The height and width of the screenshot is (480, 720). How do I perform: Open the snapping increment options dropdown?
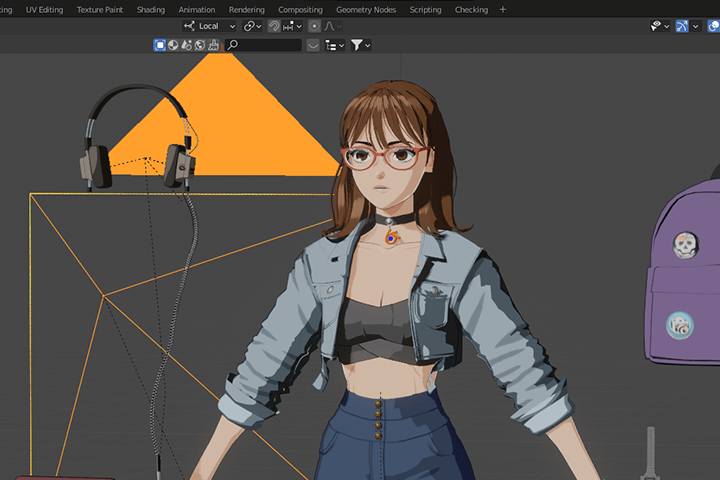(x=292, y=26)
